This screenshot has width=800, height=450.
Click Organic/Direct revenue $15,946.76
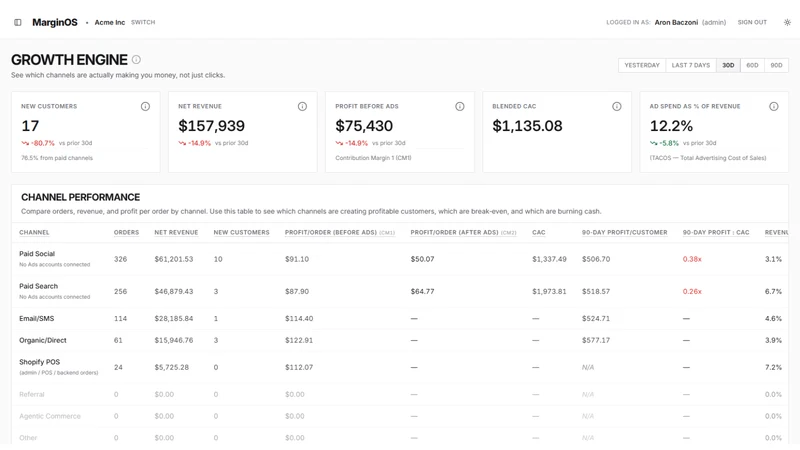pyautogui.click(x=174, y=340)
